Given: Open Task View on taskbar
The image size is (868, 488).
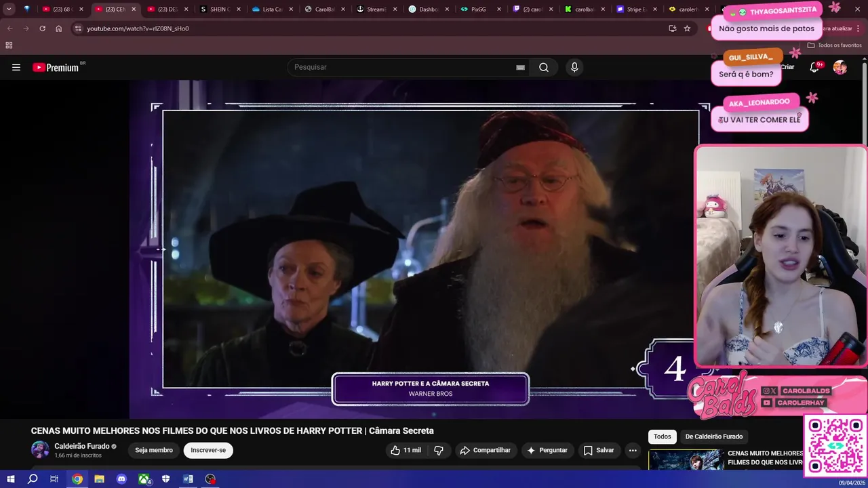Looking at the screenshot, I should 54,479.
